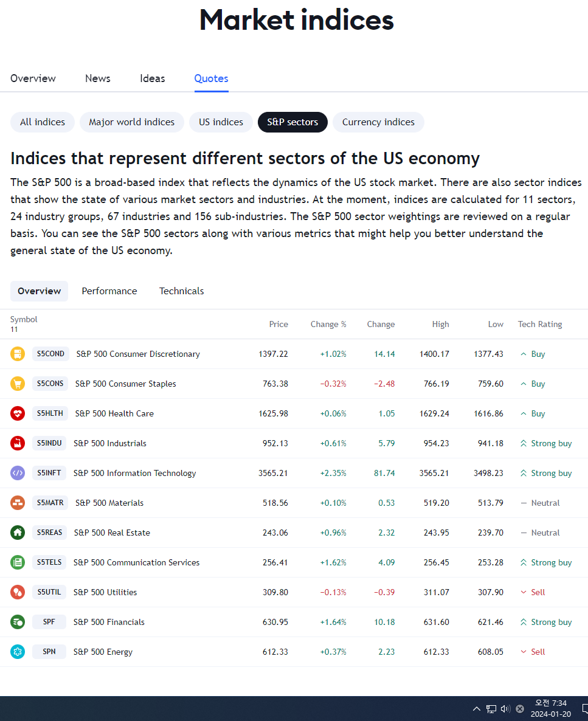Open the S5MATR ticker badge

[50, 503]
